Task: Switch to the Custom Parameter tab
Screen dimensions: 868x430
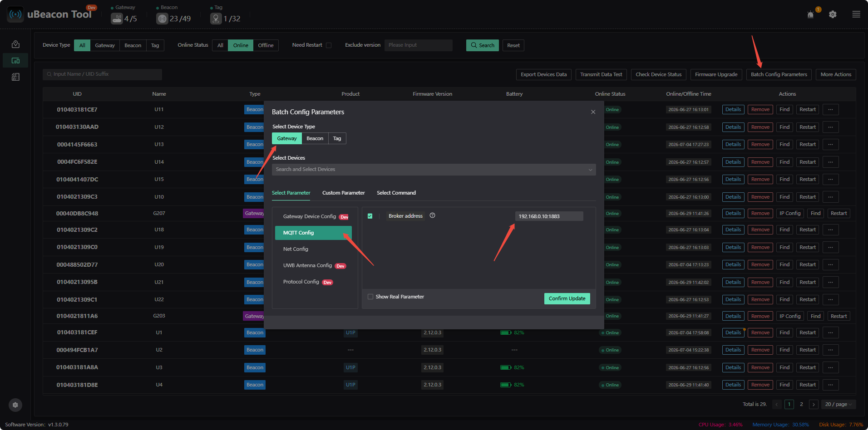Action: point(343,193)
